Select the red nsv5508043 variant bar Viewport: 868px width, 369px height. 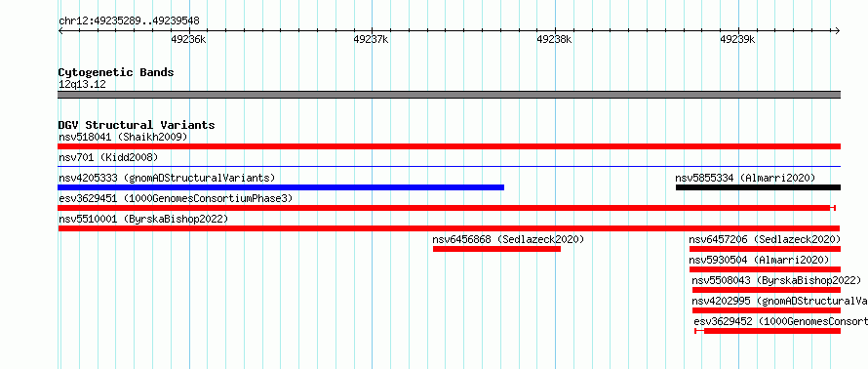[x=767, y=290]
